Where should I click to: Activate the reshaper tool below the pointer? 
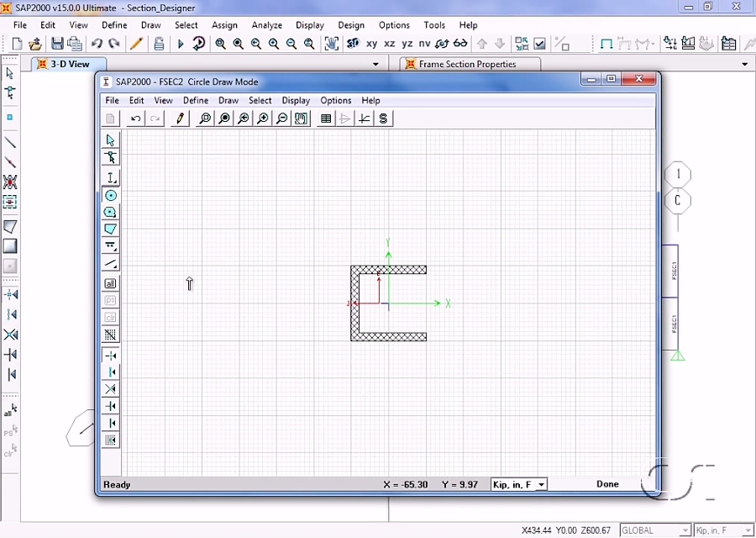pyautogui.click(x=110, y=156)
